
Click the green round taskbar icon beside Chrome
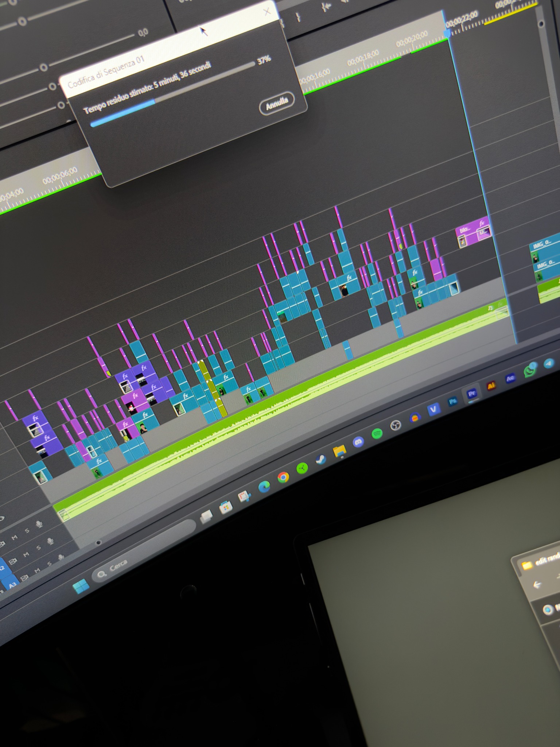pyautogui.click(x=302, y=468)
